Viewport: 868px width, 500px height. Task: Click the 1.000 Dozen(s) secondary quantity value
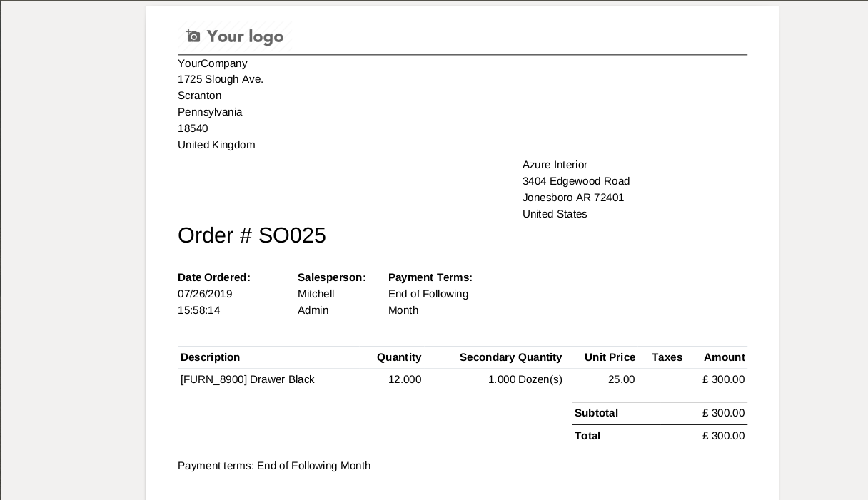coord(525,379)
